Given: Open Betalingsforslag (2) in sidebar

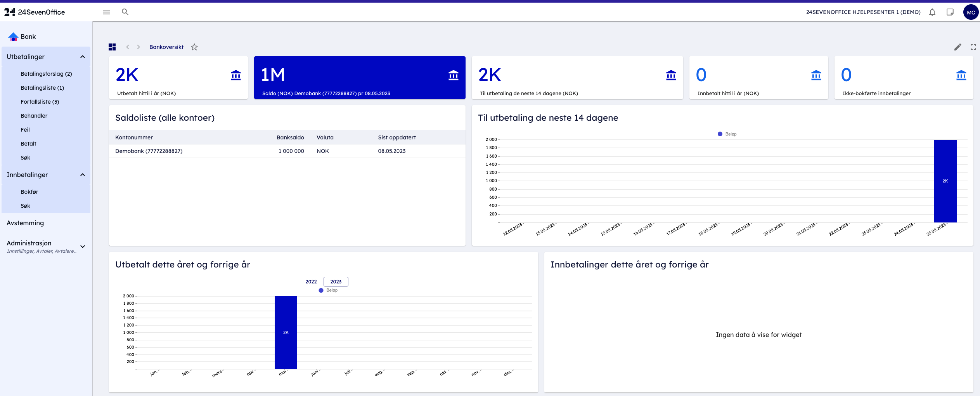Looking at the screenshot, I should coord(46,74).
